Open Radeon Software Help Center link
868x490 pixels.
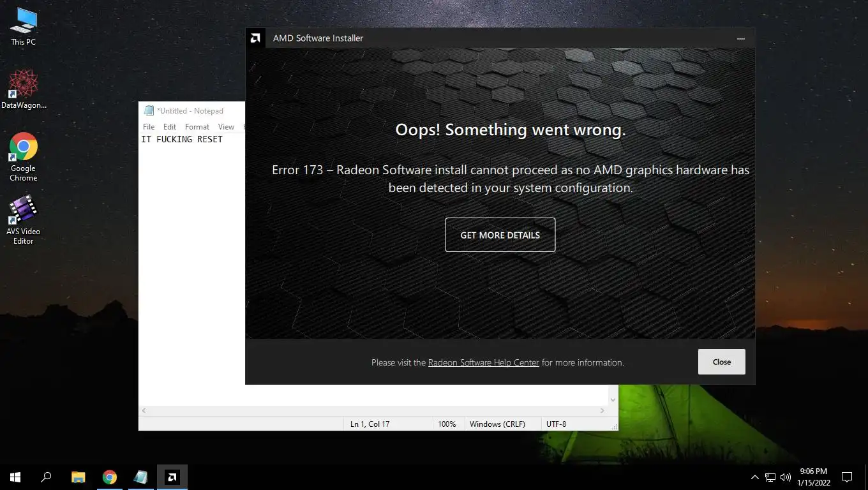tap(483, 362)
